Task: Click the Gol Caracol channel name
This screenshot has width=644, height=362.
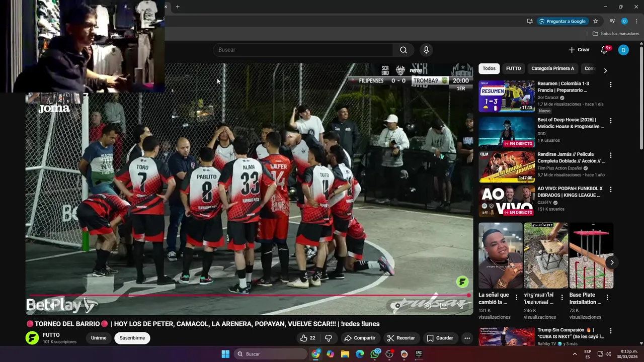Action: pyautogui.click(x=548, y=98)
